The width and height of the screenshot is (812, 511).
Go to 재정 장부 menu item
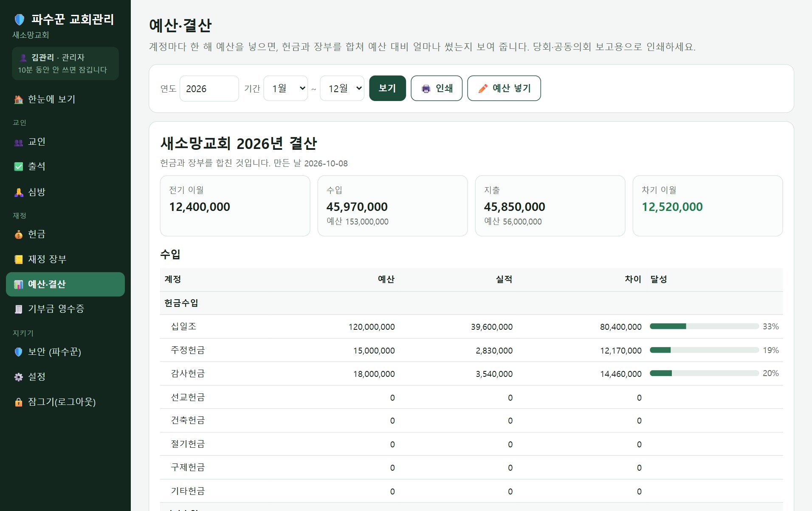tap(65, 259)
